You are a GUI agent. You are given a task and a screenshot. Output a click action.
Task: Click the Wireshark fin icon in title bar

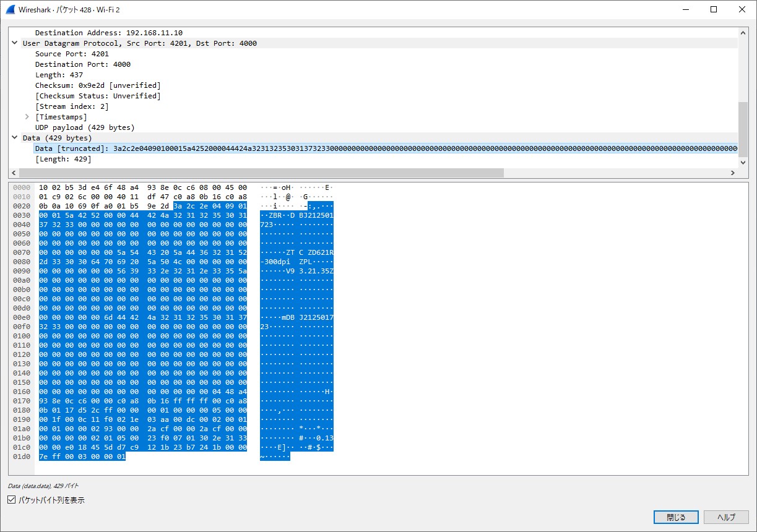tap(10, 9)
